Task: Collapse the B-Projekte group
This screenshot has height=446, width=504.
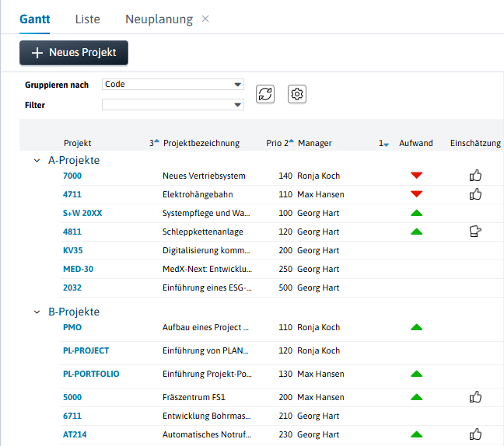Action: click(37, 312)
